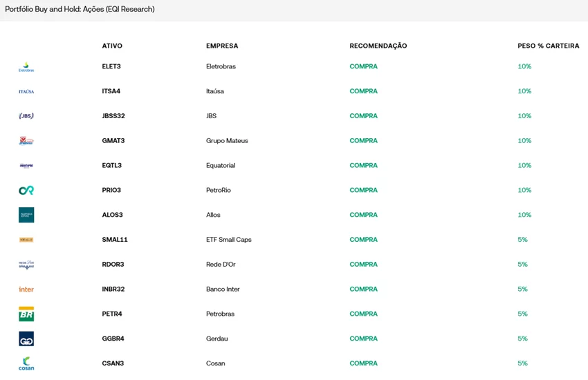
Task: Click the Portfólio Buy and Hold title
Action: click(80, 9)
